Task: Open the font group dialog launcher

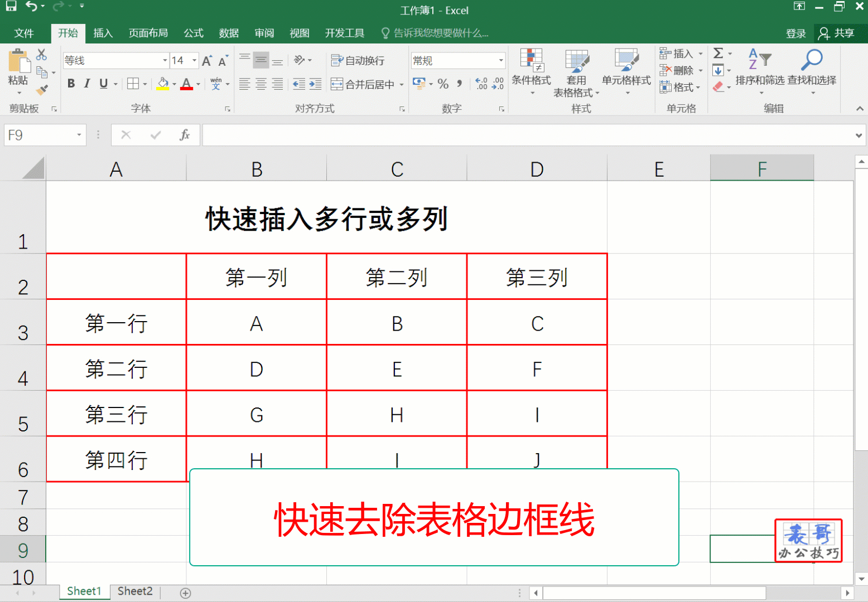Action: point(228,109)
